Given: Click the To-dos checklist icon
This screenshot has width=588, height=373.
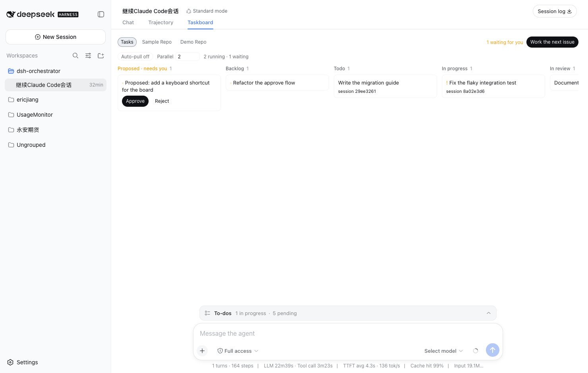Looking at the screenshot, I should pos(207,313).
